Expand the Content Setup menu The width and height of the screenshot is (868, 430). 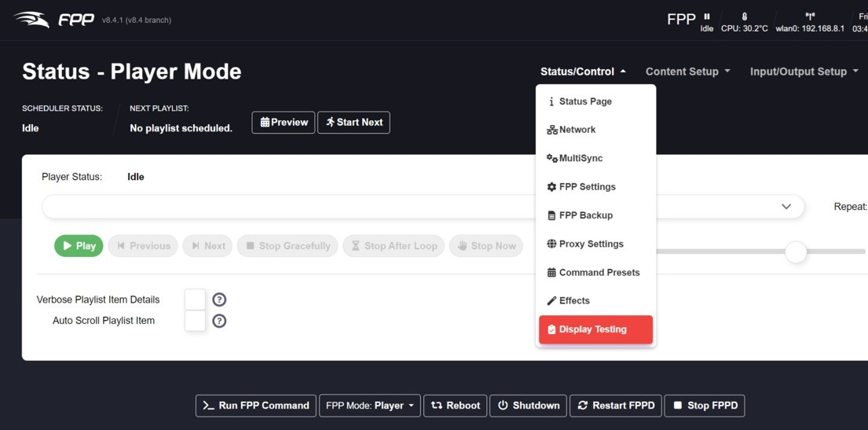click(688, 72)
